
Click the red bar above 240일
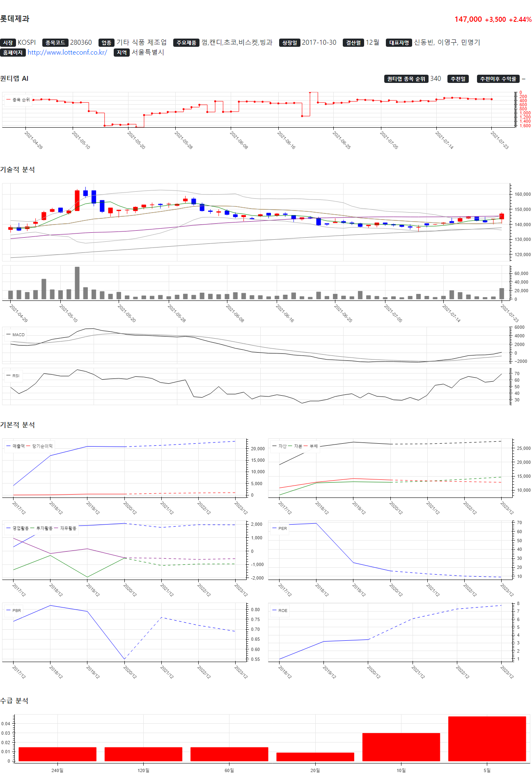coord(57,754)
